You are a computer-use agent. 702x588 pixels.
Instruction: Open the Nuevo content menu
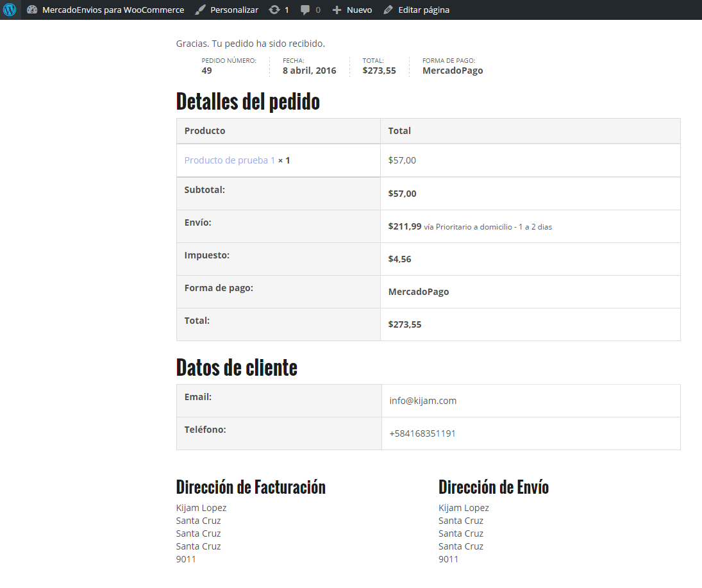point(359,10)
